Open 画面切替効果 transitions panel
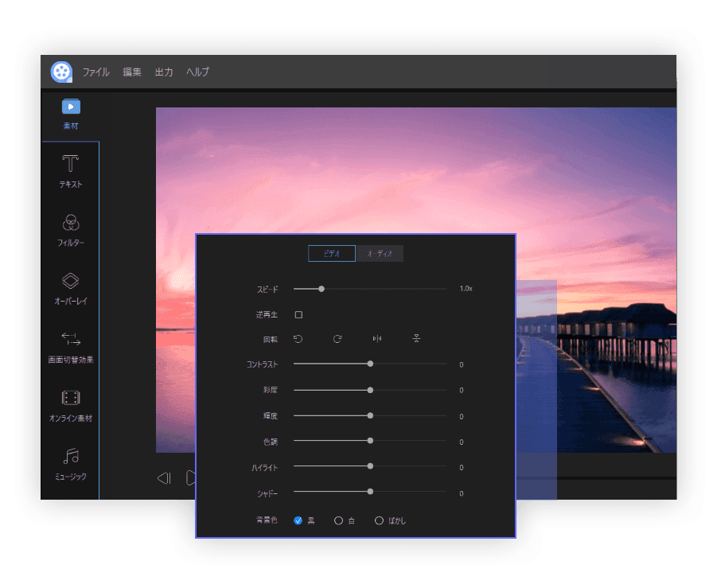The image size is (717, 588). (71, 346)
